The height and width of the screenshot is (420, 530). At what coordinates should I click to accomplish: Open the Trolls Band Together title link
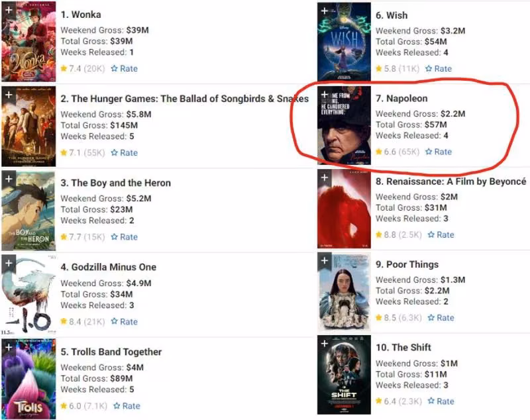(x=111, y=352)
